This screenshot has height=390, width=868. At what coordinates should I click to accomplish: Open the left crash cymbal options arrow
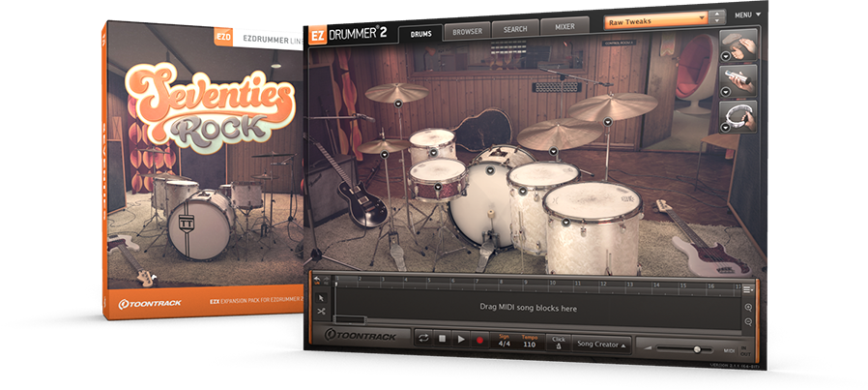pyautogui.click(x=397, y=104)
